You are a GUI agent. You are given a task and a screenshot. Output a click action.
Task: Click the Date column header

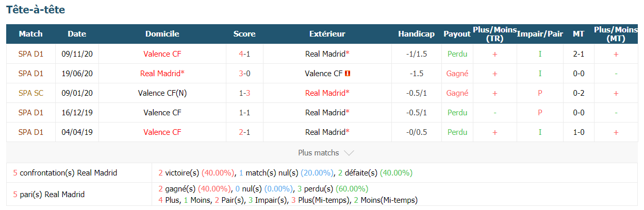click(x=77, y=34)
